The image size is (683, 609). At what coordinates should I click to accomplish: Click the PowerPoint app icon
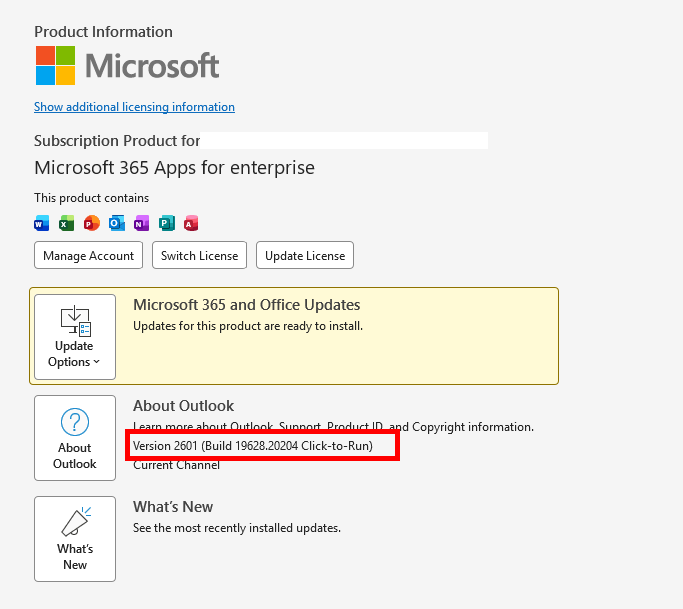click(91, 223)
